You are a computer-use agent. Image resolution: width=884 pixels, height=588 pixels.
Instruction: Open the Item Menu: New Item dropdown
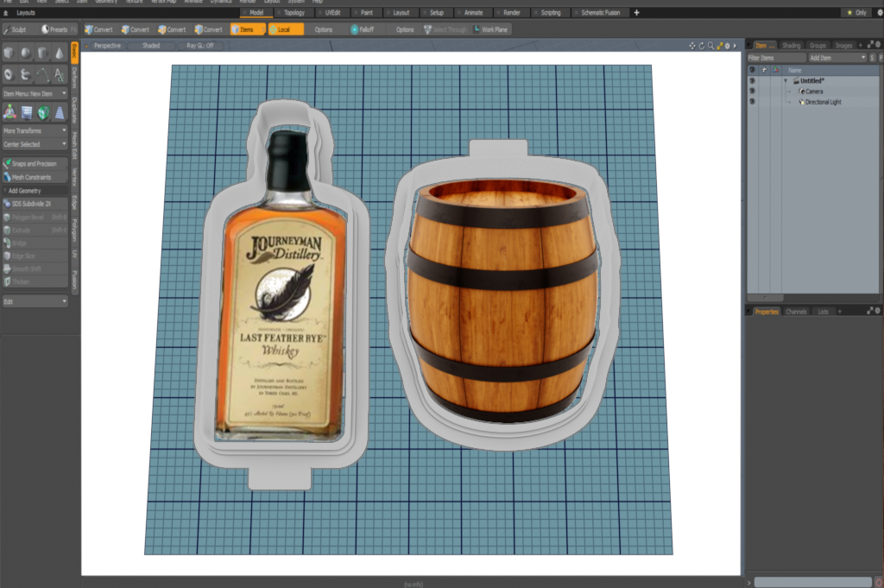[35, 93]
